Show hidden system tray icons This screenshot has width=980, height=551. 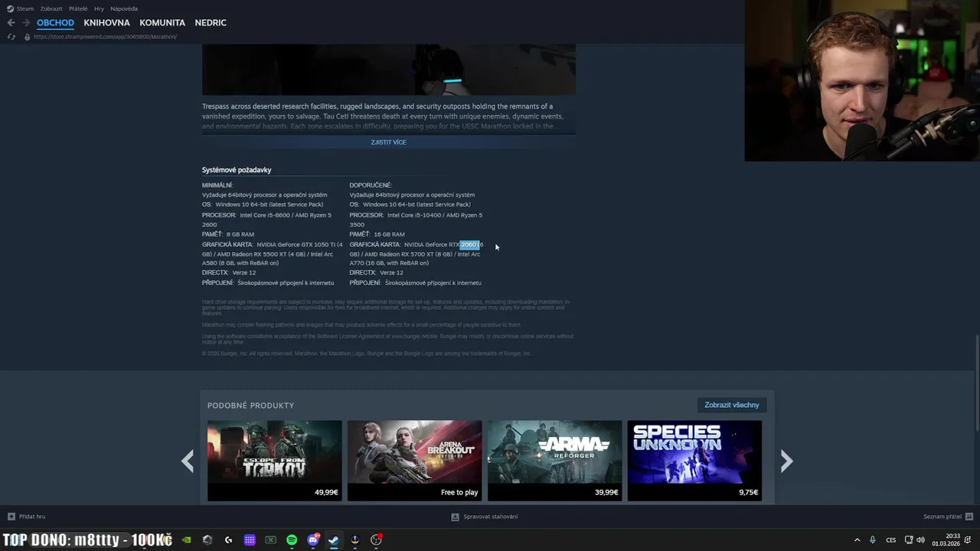tap(857, 540)
